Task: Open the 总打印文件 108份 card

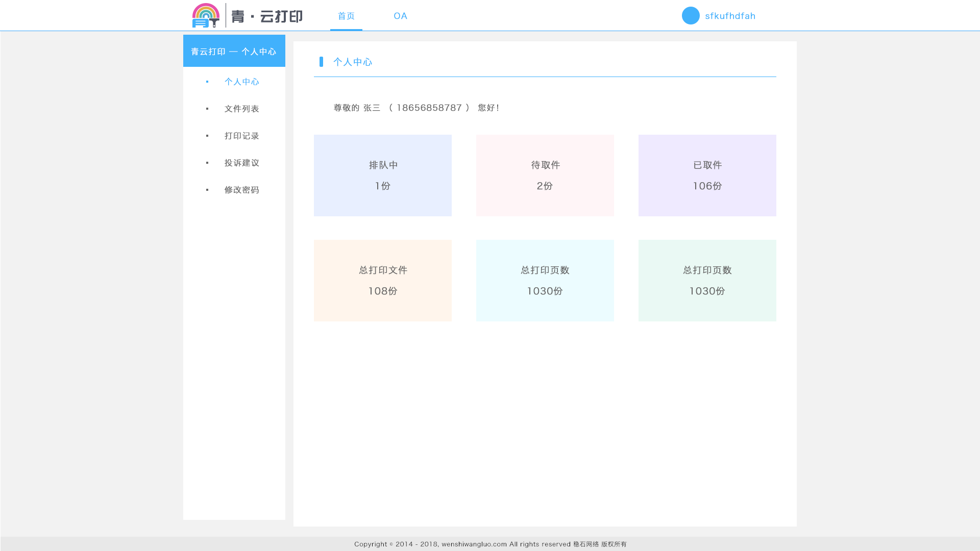Action: tap(382, 281)
